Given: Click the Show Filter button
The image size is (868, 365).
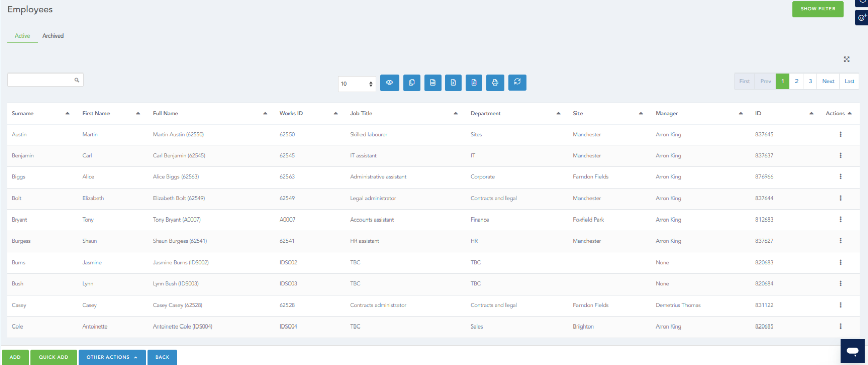Looking at the screenshot, I should tap(817, 9).
